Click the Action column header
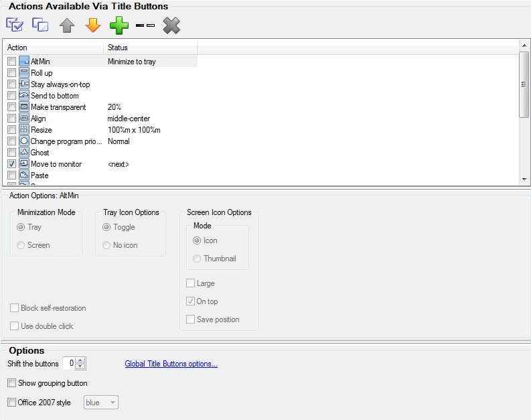The image size is (531, 420). point(53,48)
